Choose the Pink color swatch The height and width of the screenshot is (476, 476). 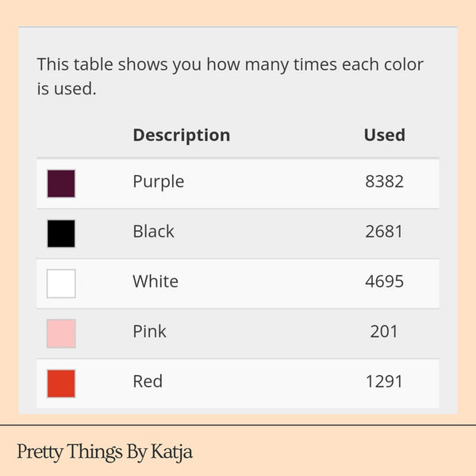[x=61, y=333]
